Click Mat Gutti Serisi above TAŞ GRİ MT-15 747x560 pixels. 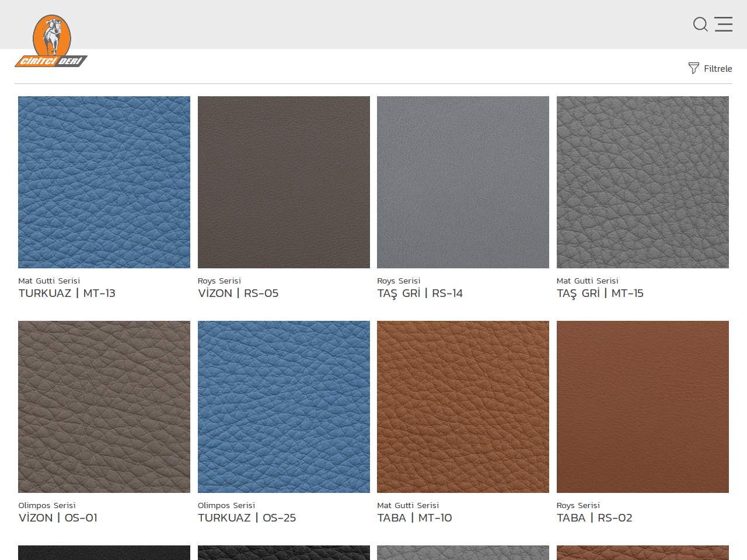coord(588,281)
